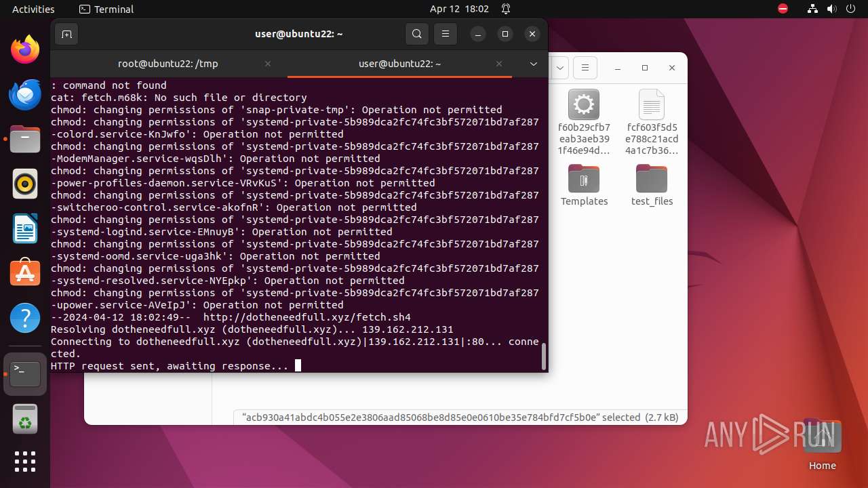Open Rhythmbox music player
The height and width of the screenshot is (488, 868).
point(25,184)
